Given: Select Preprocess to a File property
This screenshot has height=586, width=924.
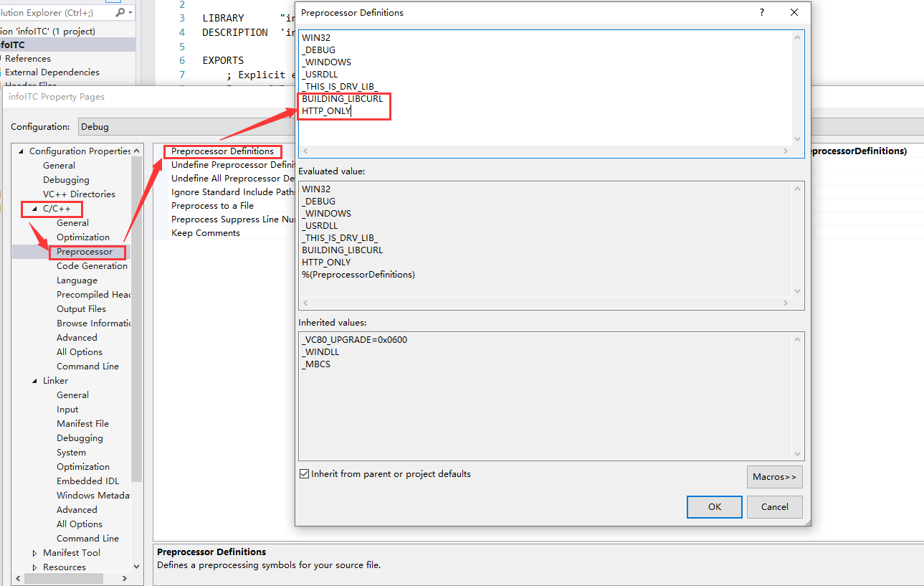Looking at the screenshot, I should click(213, 205).
